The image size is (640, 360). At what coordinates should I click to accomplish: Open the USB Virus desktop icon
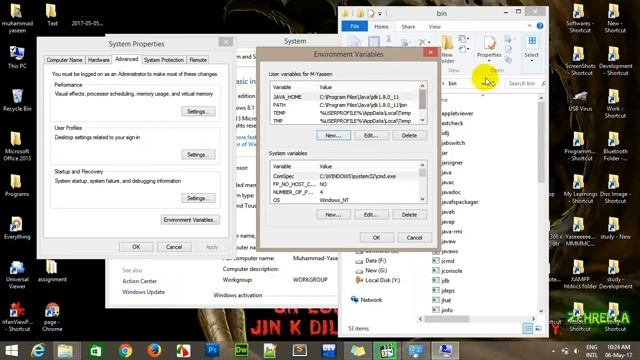pyautogui.click(x=580, y=101)
